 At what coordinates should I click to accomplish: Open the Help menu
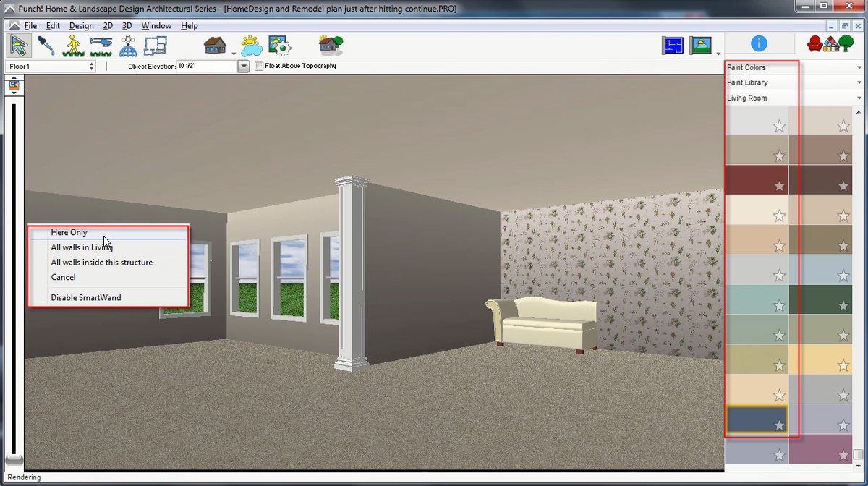click(190, 26)
